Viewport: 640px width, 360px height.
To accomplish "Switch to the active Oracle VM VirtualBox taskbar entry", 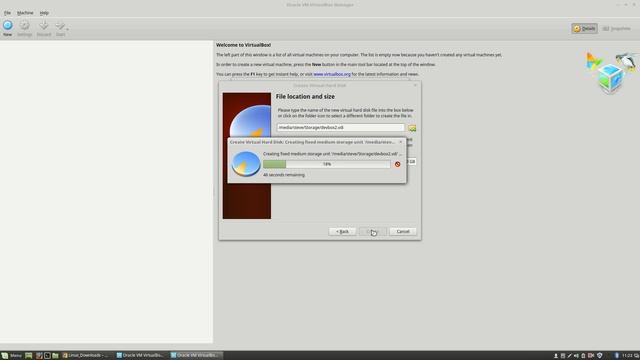I will pyautogui.click(x=196, y=356).
